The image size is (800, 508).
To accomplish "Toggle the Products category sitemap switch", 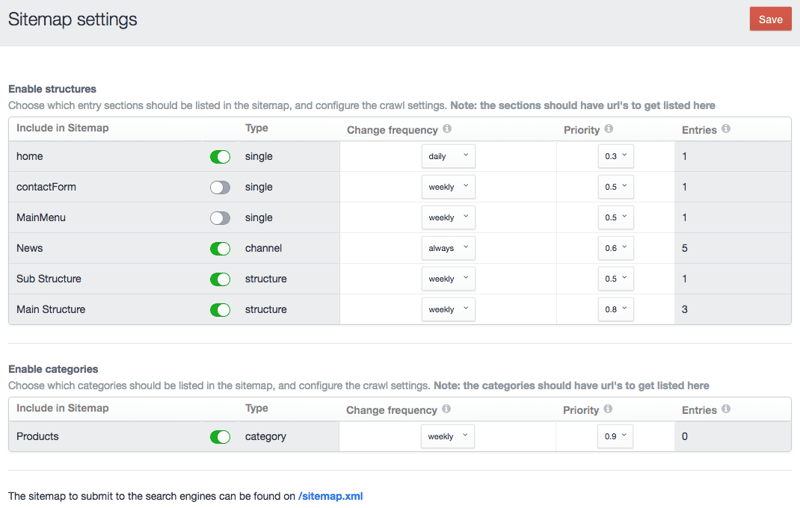I will 220,437.
